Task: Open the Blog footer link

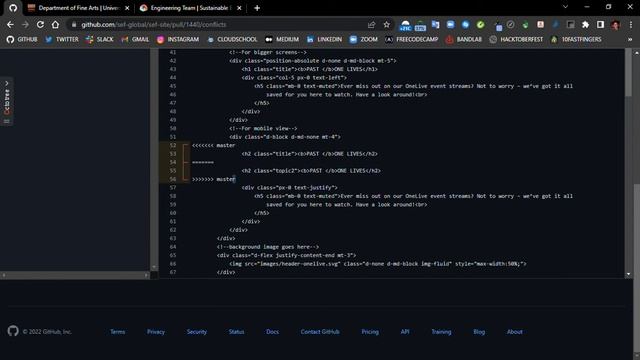Action: [479, 332]
